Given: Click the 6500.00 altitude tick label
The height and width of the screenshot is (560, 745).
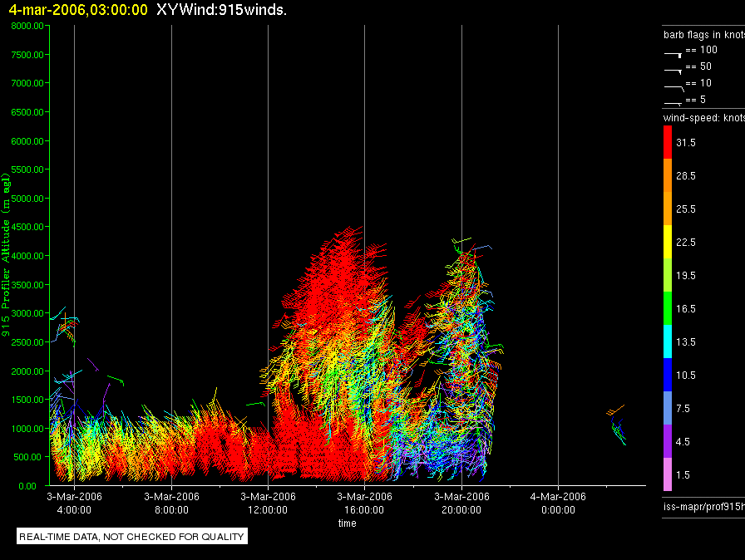Looking at the screenshot, I should 27,112.
